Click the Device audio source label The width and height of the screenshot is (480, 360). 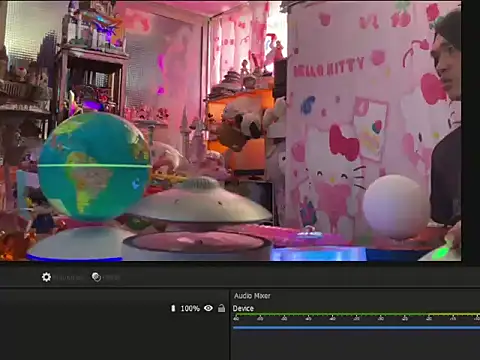coord(243,308)
